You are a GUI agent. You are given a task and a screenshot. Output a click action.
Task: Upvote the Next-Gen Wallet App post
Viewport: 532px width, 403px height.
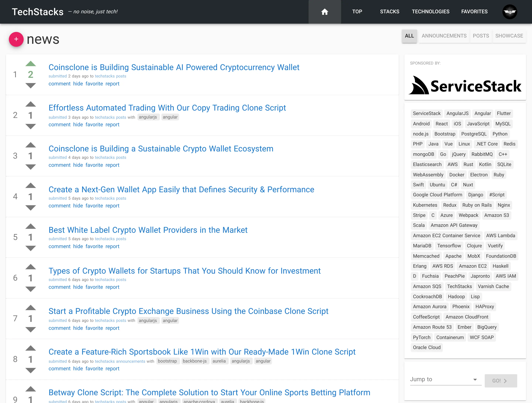pos(30,186)
